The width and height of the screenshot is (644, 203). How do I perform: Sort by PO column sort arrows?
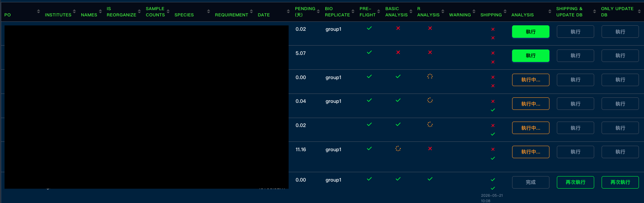pyautogui.click(x=38, y=11)
